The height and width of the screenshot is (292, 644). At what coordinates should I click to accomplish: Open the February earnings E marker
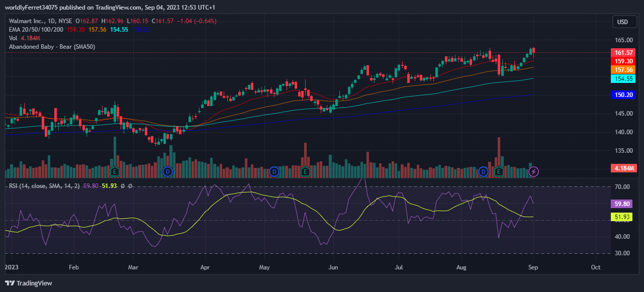115,171
